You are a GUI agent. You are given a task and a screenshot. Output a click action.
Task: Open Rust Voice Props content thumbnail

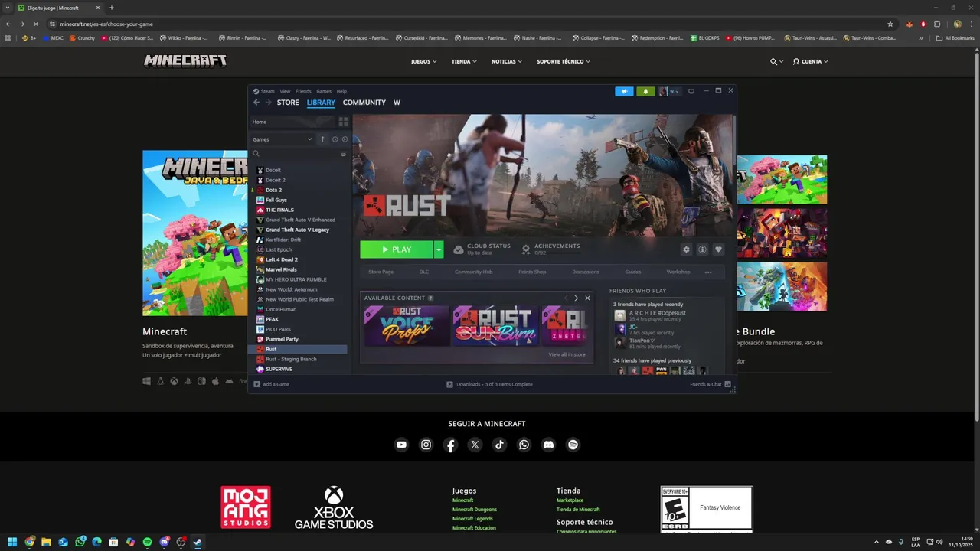[407, 326]
